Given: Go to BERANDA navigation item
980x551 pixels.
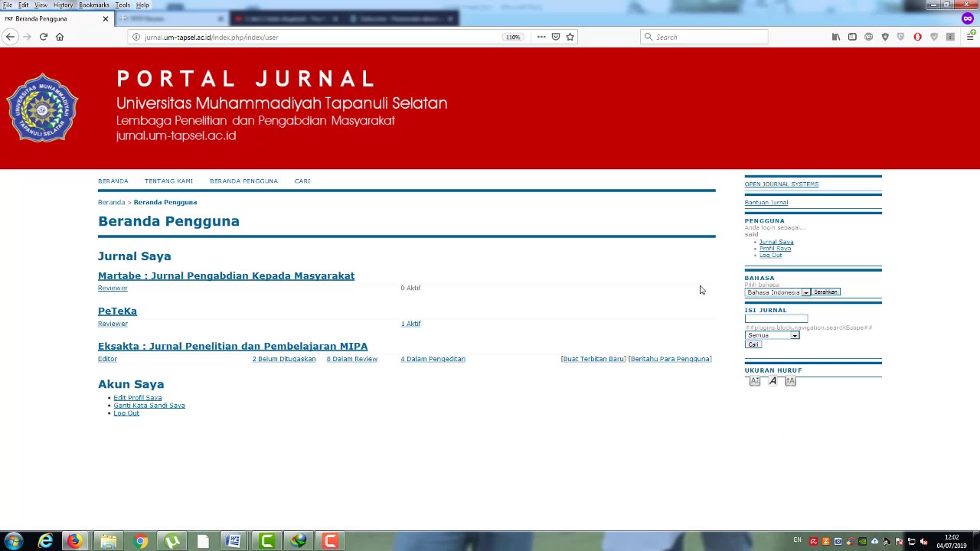Looking at the screenshot, I should coord(113,181).
